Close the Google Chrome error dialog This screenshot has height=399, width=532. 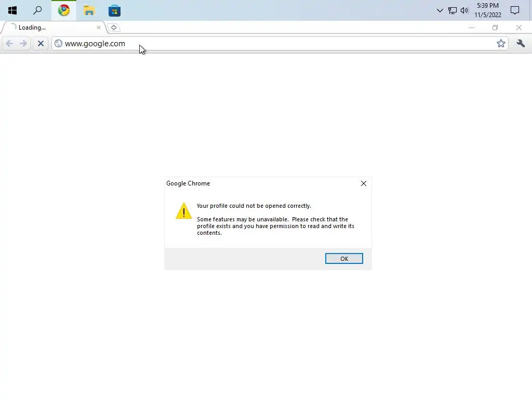point(363,183)
